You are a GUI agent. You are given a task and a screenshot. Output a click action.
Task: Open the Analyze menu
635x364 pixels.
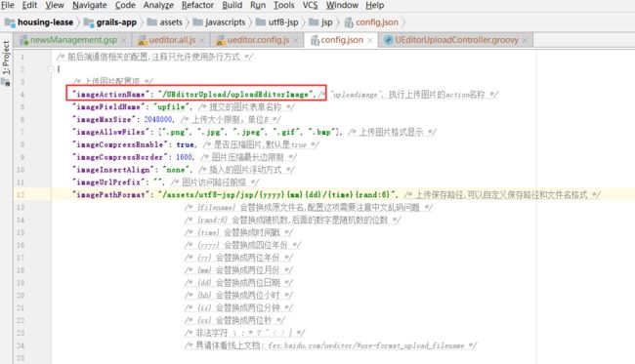pos(158,5)
